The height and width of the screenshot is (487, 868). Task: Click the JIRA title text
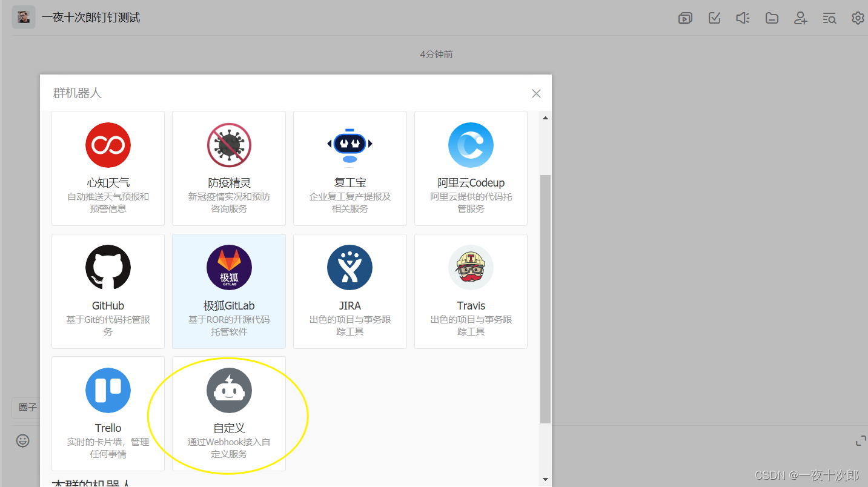[x=350, y=306]
